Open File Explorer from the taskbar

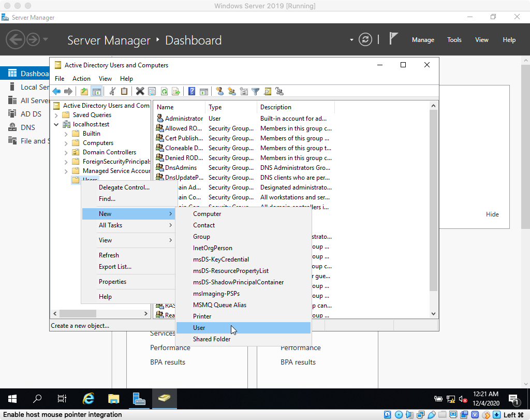[113, 399]
